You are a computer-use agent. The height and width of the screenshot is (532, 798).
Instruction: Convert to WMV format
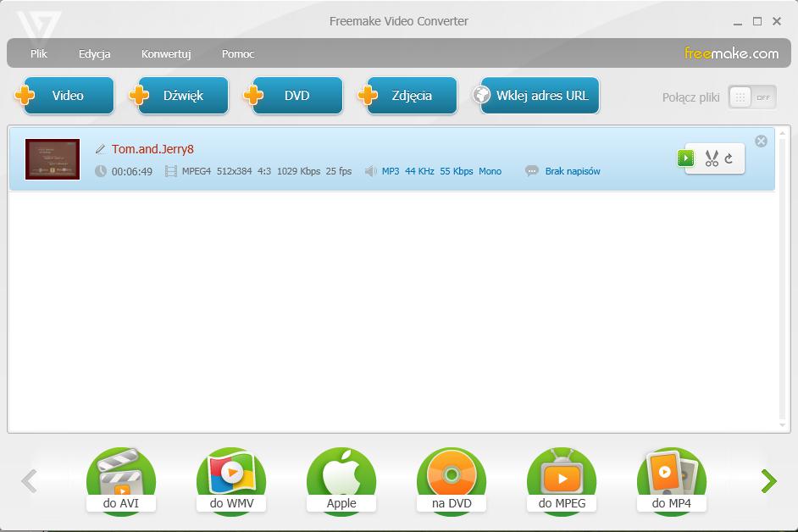click(231, 481)
